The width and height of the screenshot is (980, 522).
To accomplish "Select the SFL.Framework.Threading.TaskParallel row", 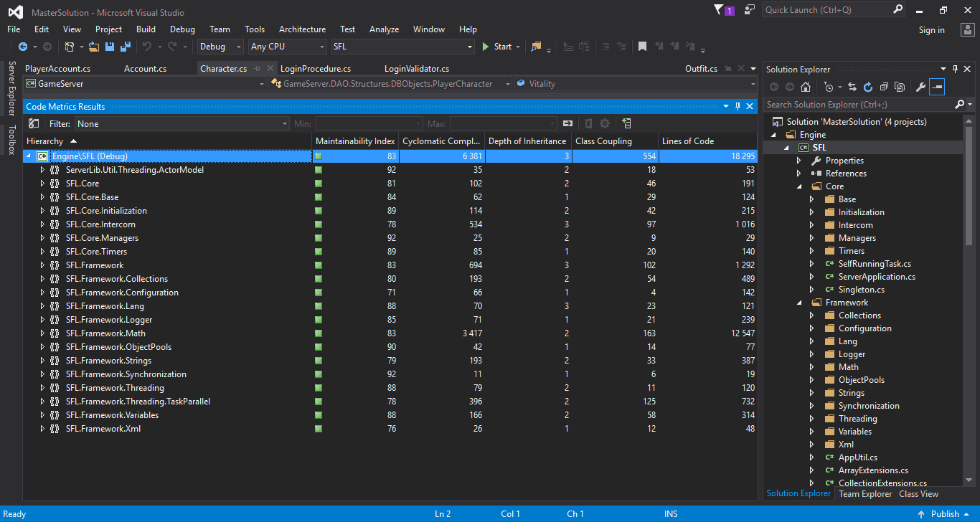I will pos(390,402).
